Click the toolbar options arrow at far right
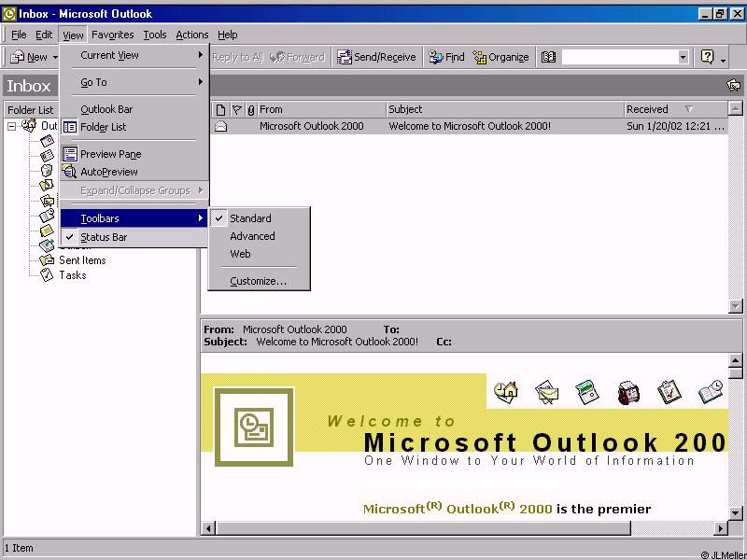This screenshot has height=560, width=747. [x=723, y=60]
